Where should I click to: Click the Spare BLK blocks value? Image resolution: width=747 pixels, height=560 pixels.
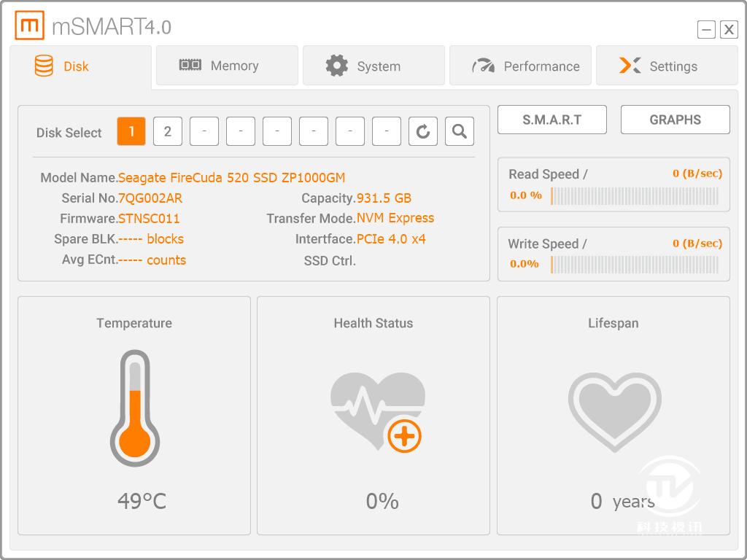[151, 238]
